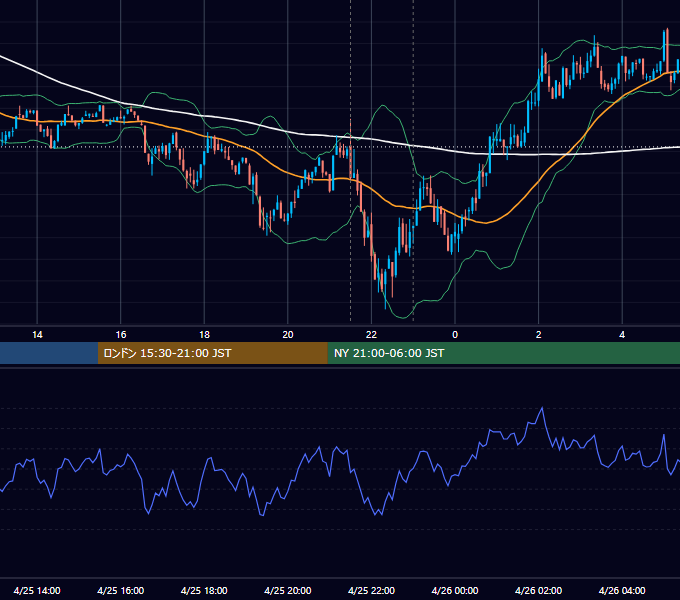
Task: Click the 4/25 18:00 date label
Action: tap(204, 590)
